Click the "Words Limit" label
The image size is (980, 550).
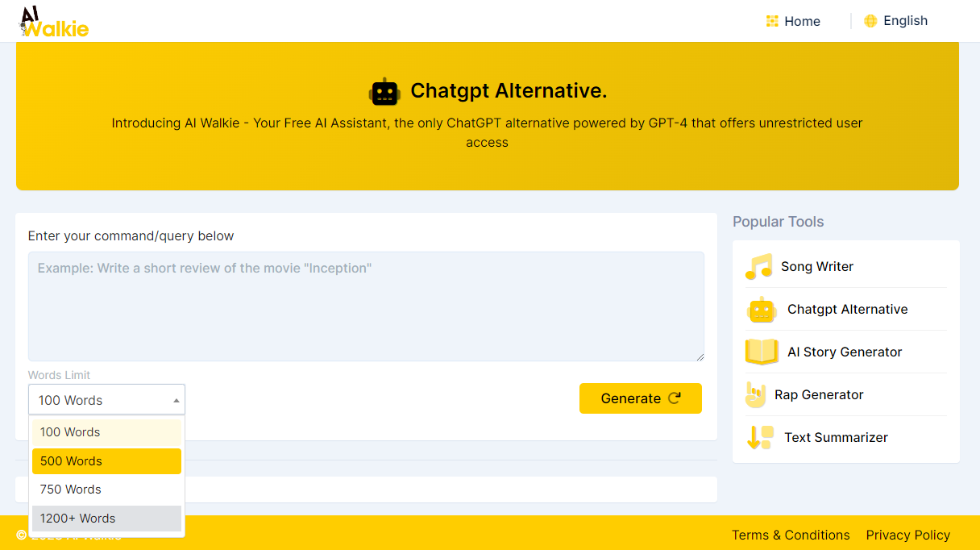pyautogui.click(x=59, y=375)
